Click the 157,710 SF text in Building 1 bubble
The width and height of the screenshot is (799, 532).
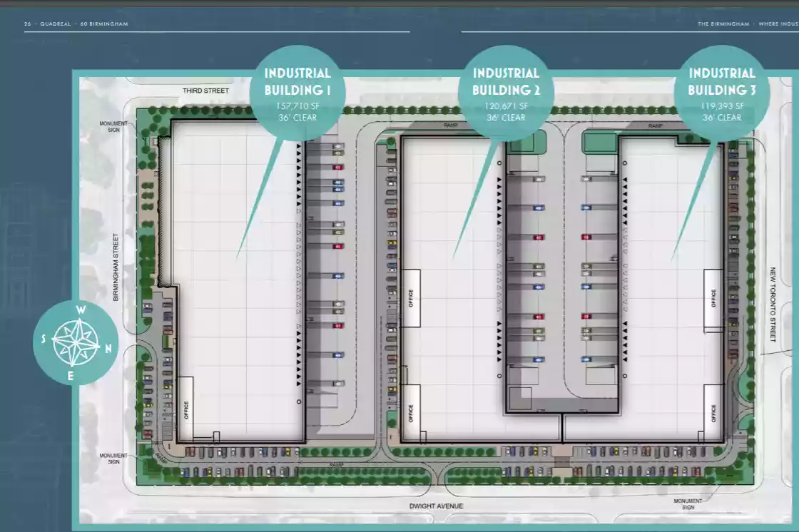click(297, 106)
